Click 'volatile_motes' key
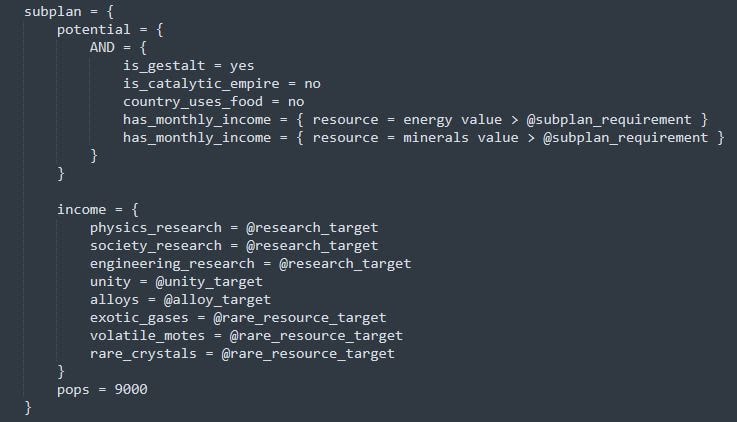This screenshot has height=422, width=737. (148, 336)
